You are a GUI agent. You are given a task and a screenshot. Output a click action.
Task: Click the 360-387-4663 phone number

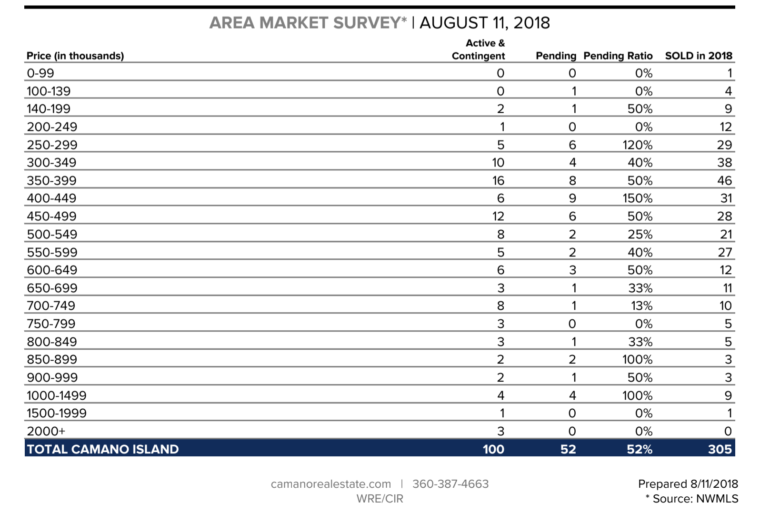450,484
